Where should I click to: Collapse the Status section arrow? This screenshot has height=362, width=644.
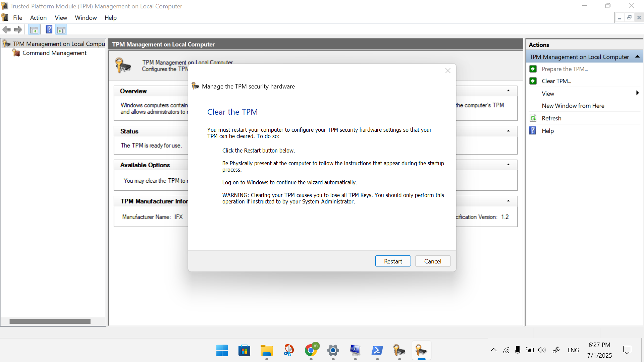(508, 131)
